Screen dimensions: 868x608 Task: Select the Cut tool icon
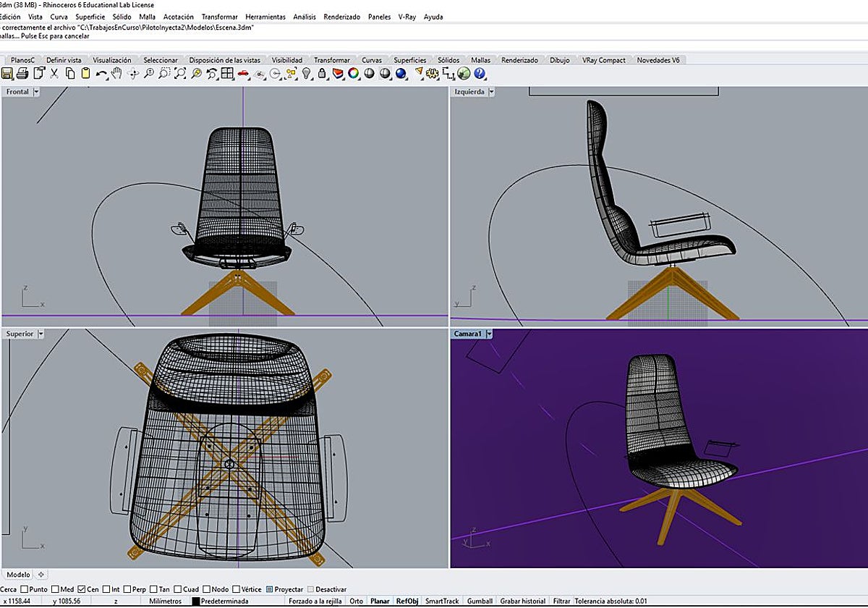[x=54, y=73]
